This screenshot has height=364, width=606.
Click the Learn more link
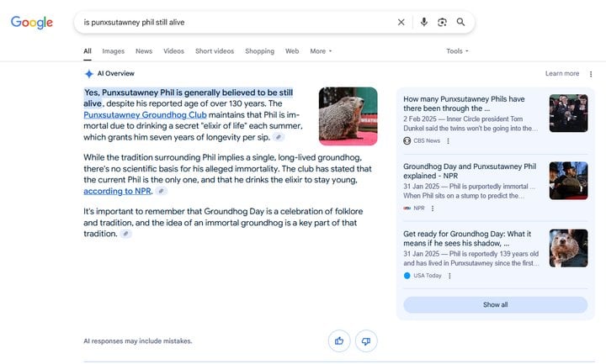click(562, 73)
